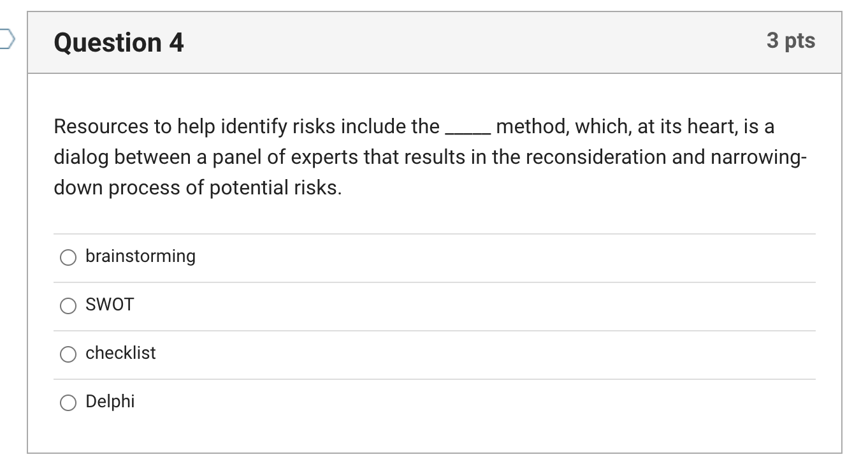Click the 'brainstorming' answer label text
Screen dimensions: 868x464
140,256
